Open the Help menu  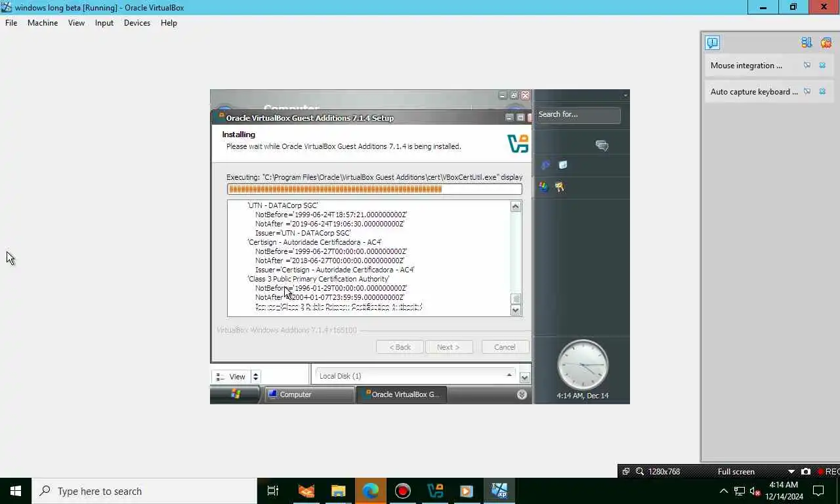(169, 23)
